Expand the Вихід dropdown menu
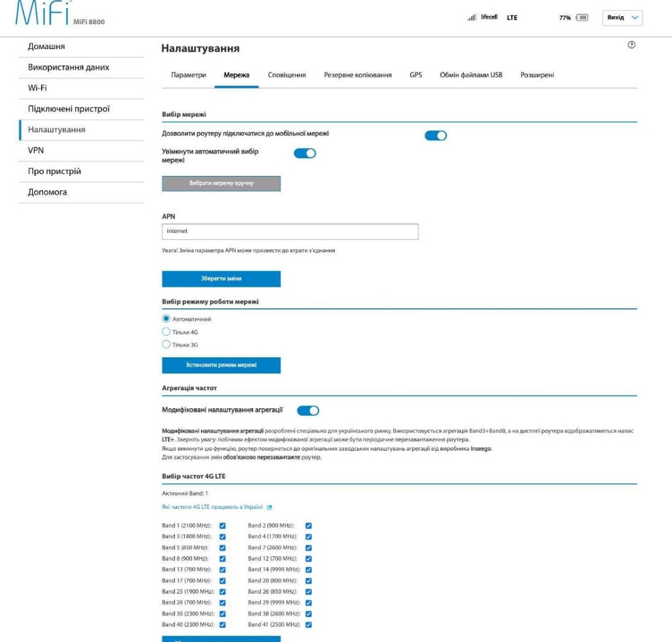 [x=622, y=17]
